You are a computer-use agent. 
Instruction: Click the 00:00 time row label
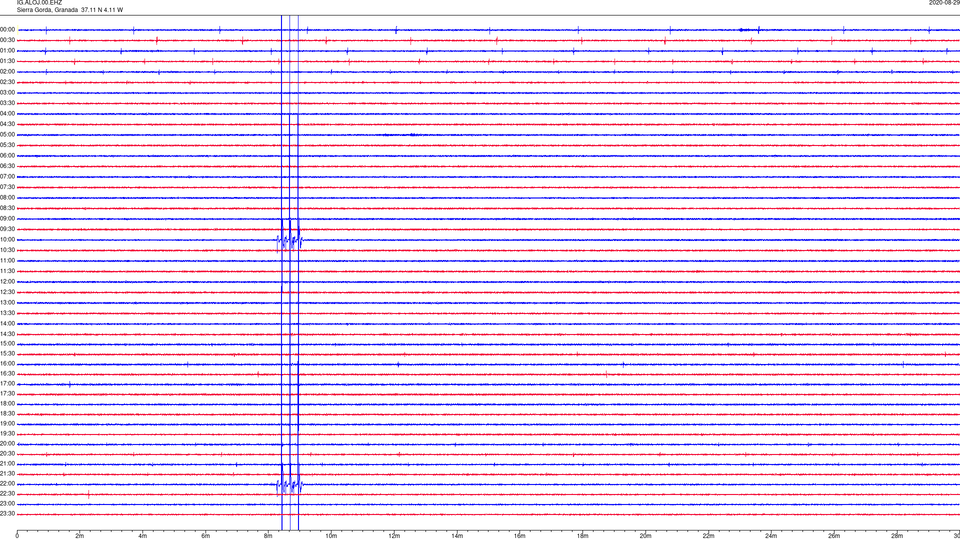(x=7, y=29)
